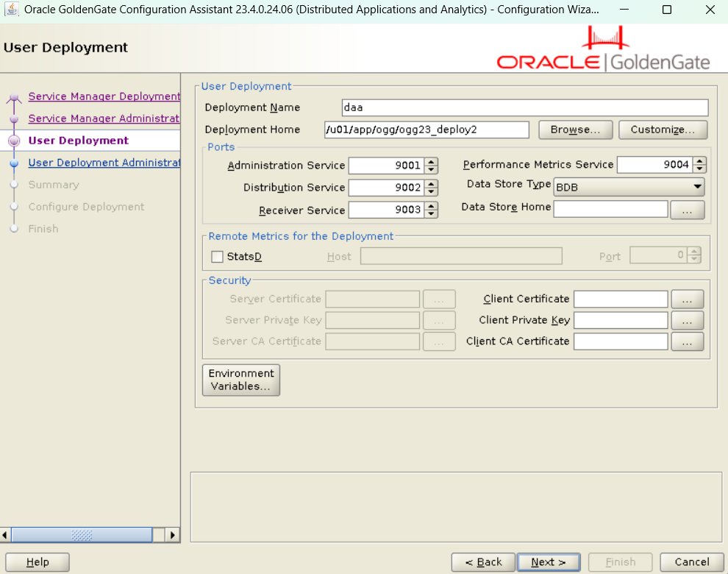Decrease the Receiver Service port value
The height and width of the screenshot is (574, 728).
432,213
